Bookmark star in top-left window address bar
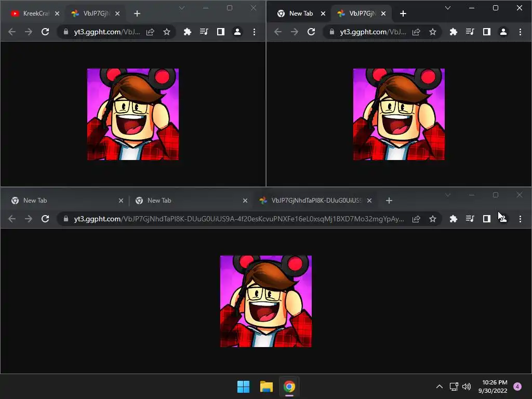Screen dimensions: 532x399 (x=167, y=32)
